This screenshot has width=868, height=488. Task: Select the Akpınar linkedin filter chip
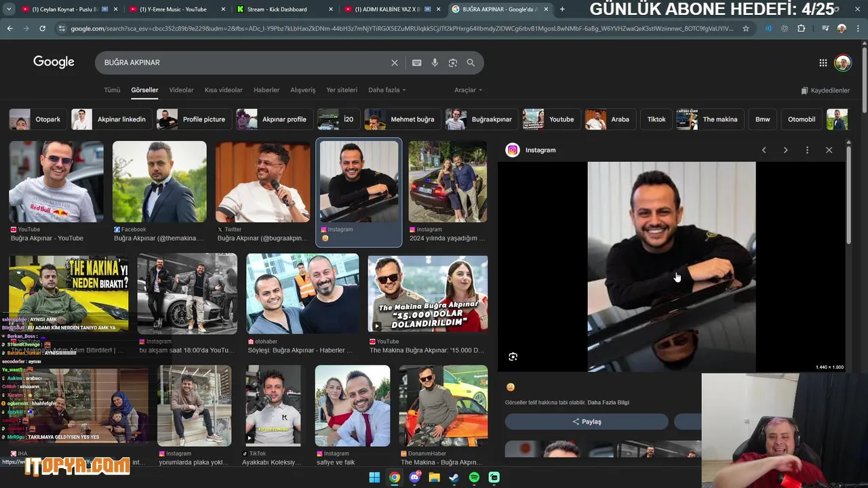112,119
